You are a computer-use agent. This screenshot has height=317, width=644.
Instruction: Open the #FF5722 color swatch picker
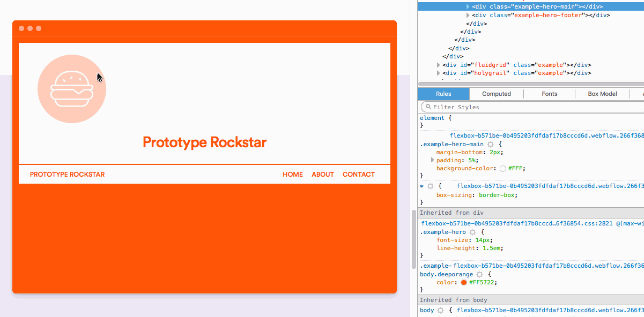pos(464,283)
